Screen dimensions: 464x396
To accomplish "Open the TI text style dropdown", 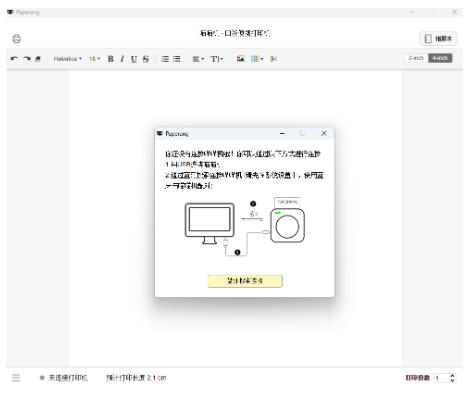I will click(x=217, y=59).
